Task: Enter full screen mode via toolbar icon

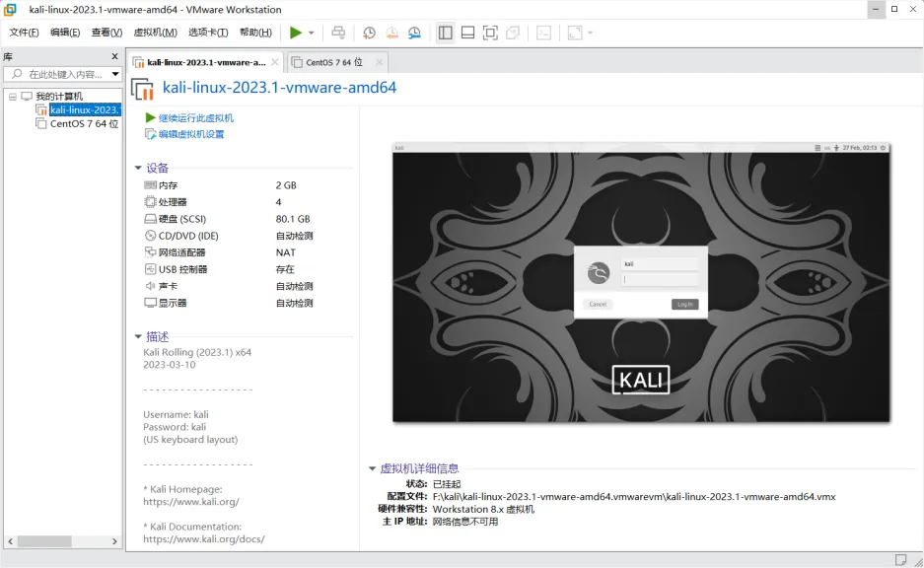Action: [x=490, y=33]
